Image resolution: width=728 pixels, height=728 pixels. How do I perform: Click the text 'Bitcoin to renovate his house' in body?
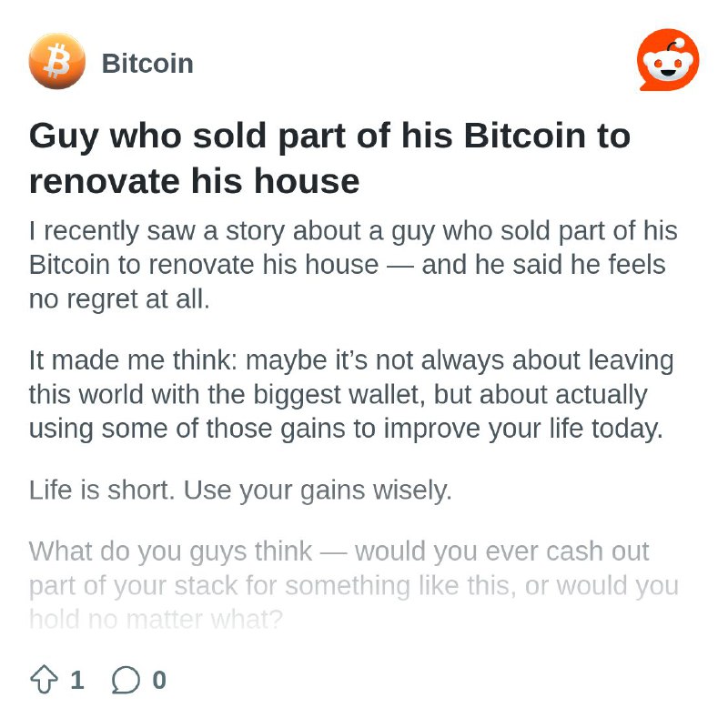204,265
